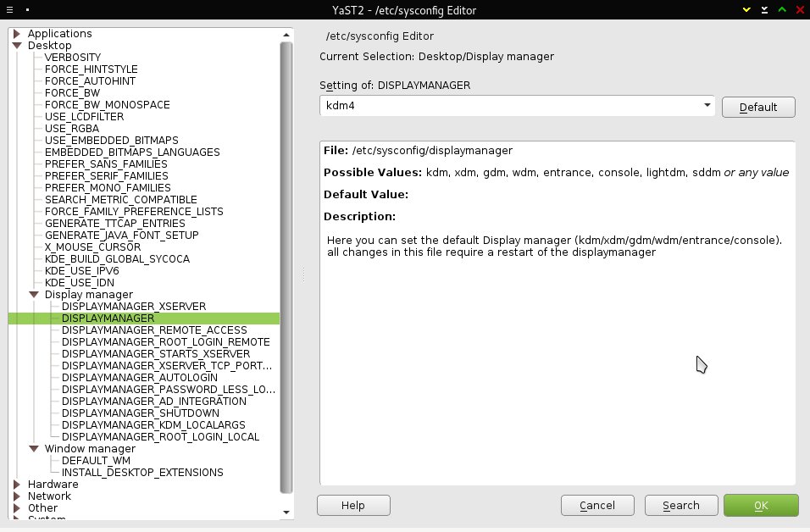The height and width of the screenshot is (532, 810).
Task: Select VERBOSITY in the tree
Action: [x=73, y=58]
